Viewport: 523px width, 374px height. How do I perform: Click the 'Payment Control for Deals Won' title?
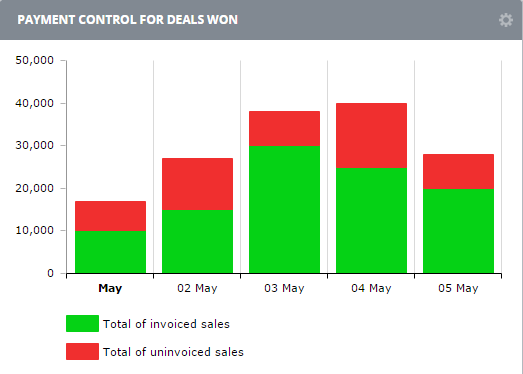(x=127, y=20)
